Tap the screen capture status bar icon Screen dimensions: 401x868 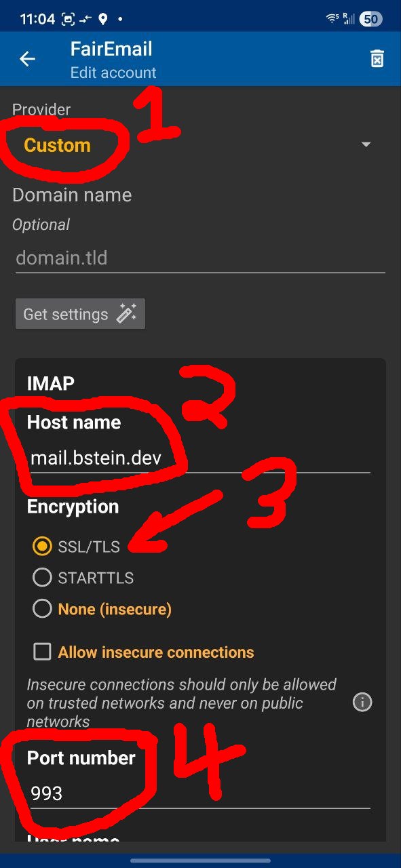coord(68,19)
